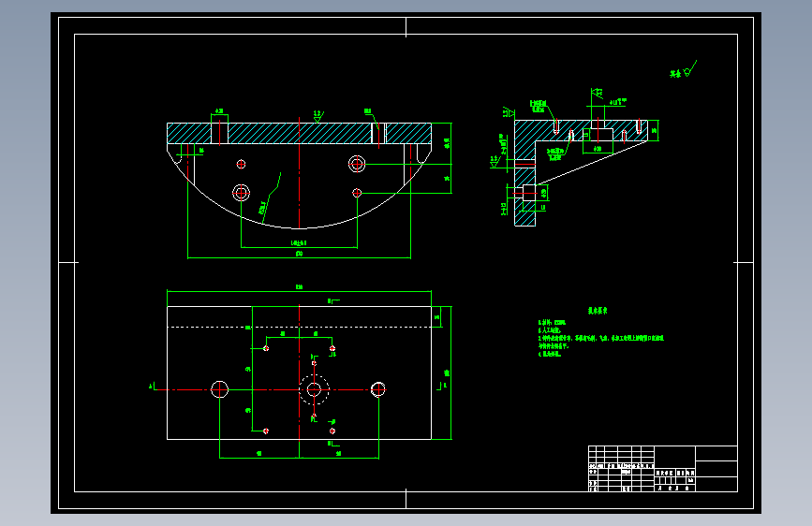The height and width of the screenshot is (526, 812).
Task: Click the roughness symbol at side view's top-left corner
Action: coord(509,112)
